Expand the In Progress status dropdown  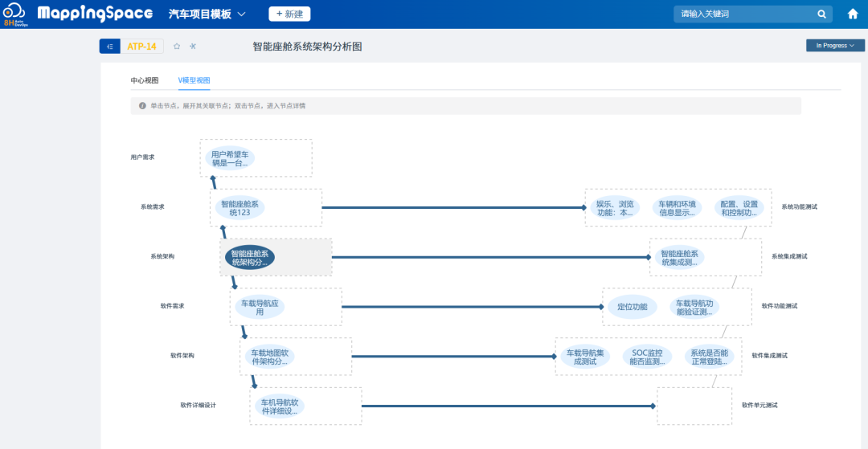point(835,46)
